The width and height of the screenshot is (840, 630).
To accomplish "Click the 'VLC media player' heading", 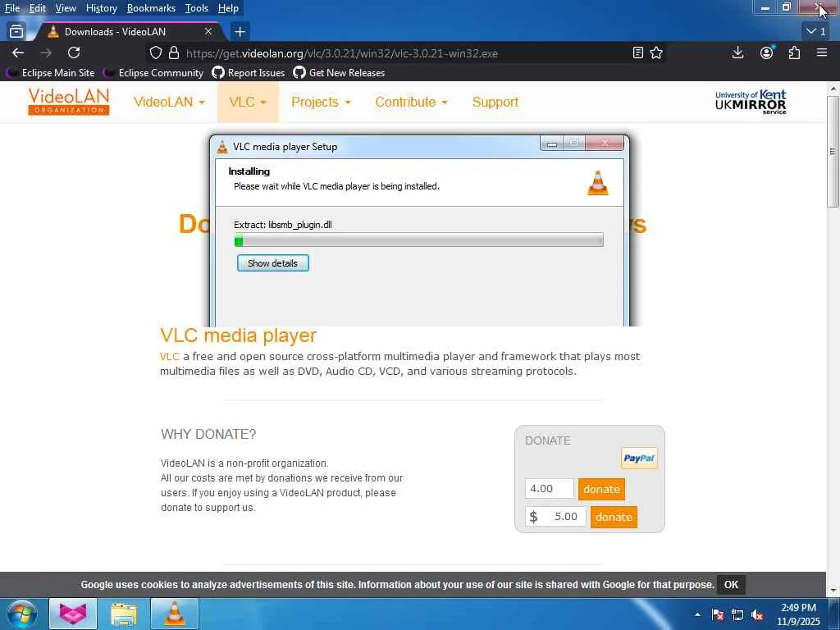I will tap(239, 336).
